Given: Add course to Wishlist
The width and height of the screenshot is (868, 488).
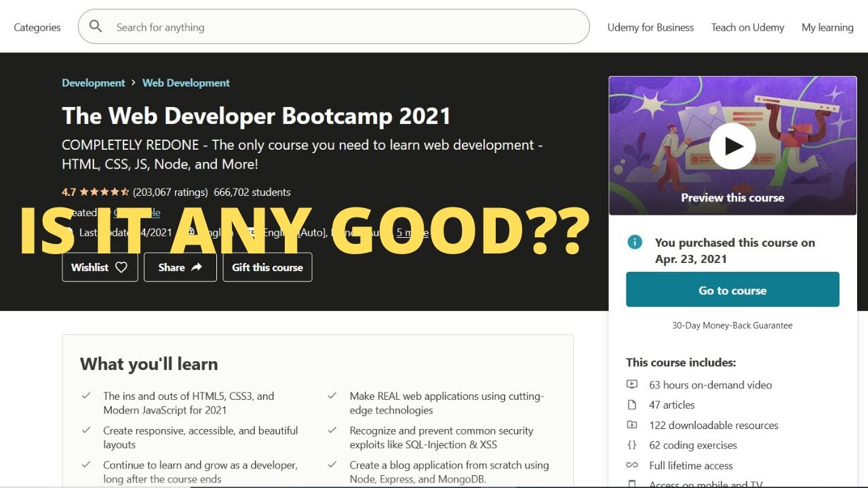Looking at the screenshot, I should click(x=100, y=267).
